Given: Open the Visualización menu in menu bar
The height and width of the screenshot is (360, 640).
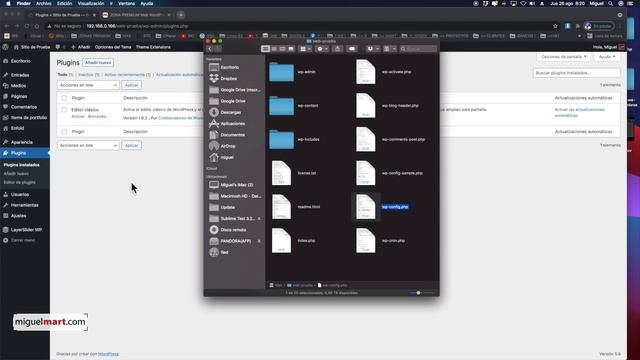Looking at the screenshot, I should [x=91, y=3].
